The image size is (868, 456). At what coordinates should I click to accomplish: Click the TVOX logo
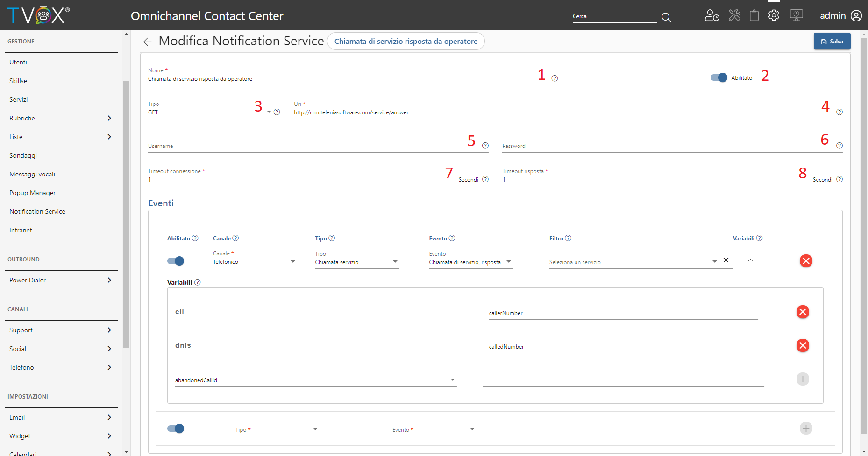pos(38,15)
